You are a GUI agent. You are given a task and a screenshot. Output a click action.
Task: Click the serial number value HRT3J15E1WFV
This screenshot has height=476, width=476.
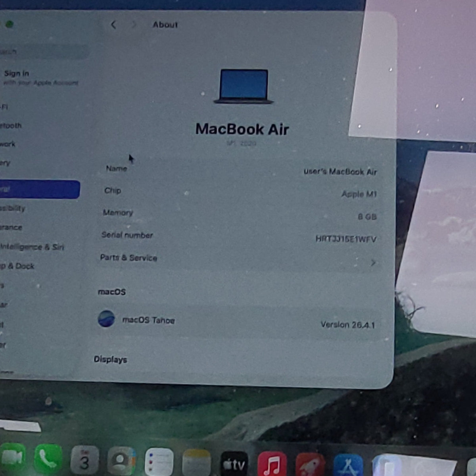[x=345, y=239]
